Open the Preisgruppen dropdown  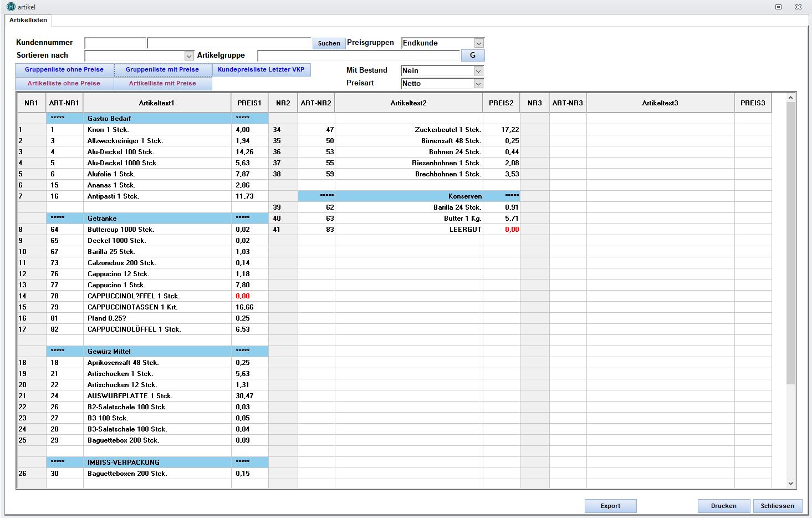tap(479, 43)
